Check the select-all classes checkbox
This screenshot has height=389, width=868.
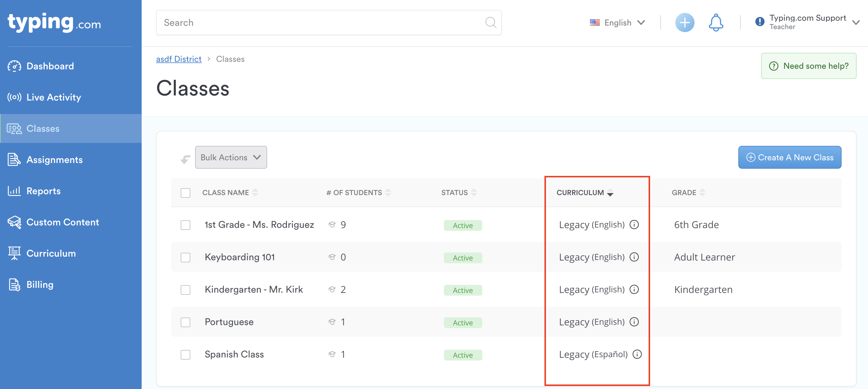click(185, 193)
